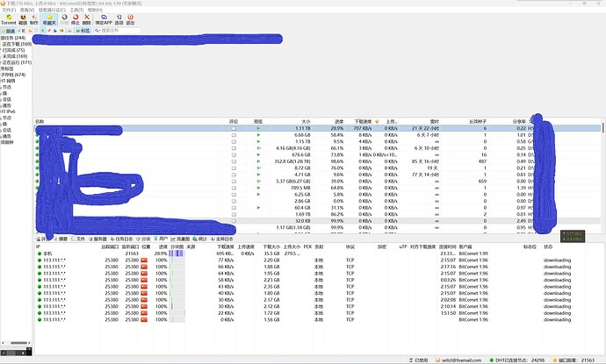This screenshot has height=364, width=606.
Task: Click preview play icon in the 1.11 TB row
Action: [x=258, y=128]
